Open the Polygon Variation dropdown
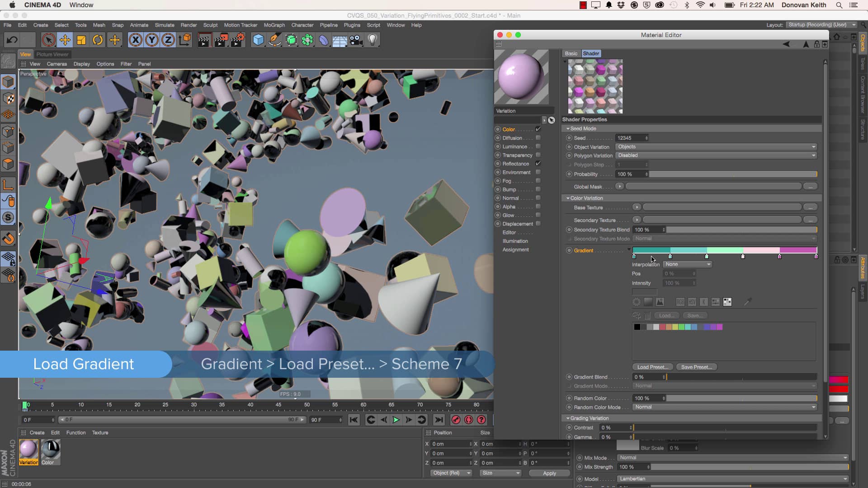The width and height of the screenshot is (868, 488). pos(716,155)
